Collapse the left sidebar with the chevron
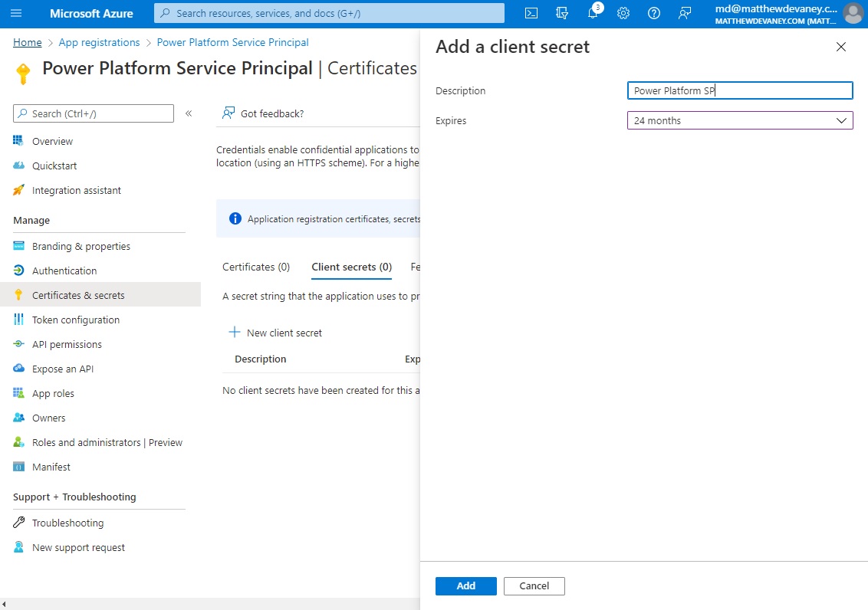Screen dimensions: 868x610 tap(189, 113)
